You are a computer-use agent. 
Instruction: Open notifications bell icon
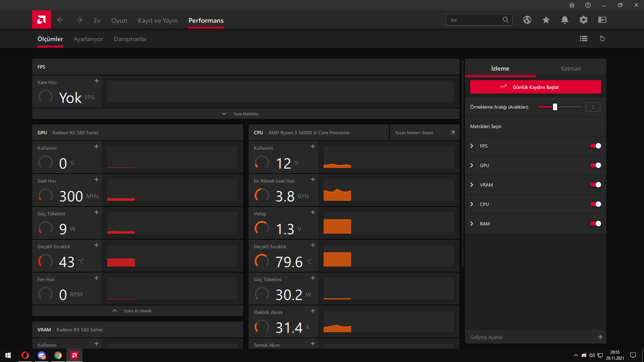pyautogui.click(x=565, y=20)
